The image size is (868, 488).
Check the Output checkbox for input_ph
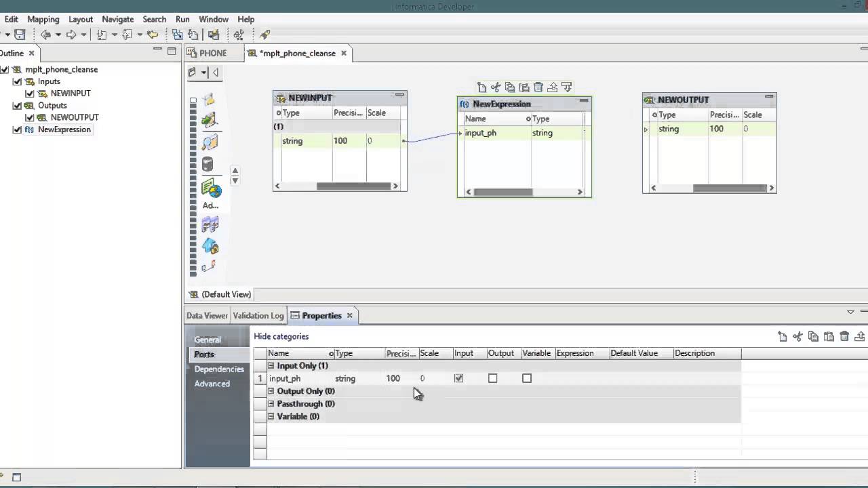coord(493,378)
